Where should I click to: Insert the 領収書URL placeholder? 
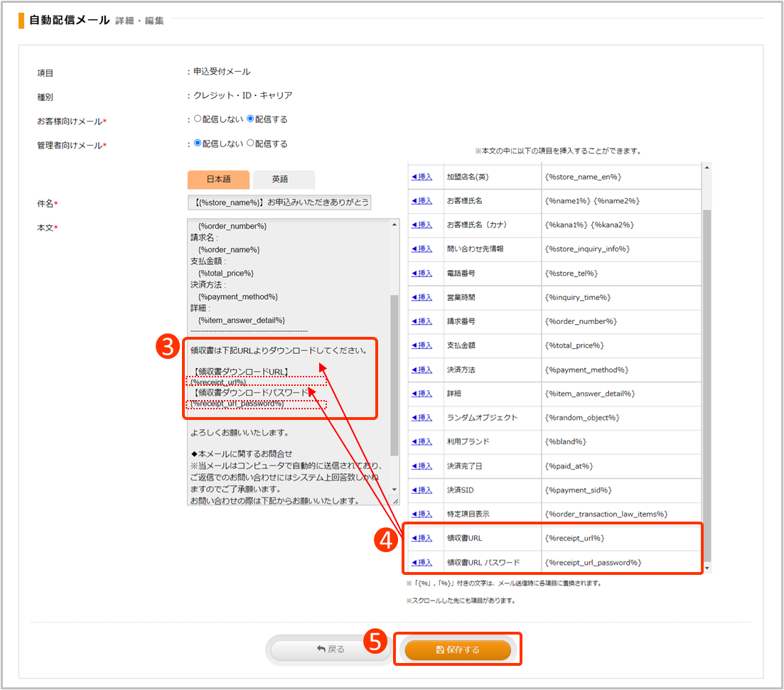pos(421,539)
